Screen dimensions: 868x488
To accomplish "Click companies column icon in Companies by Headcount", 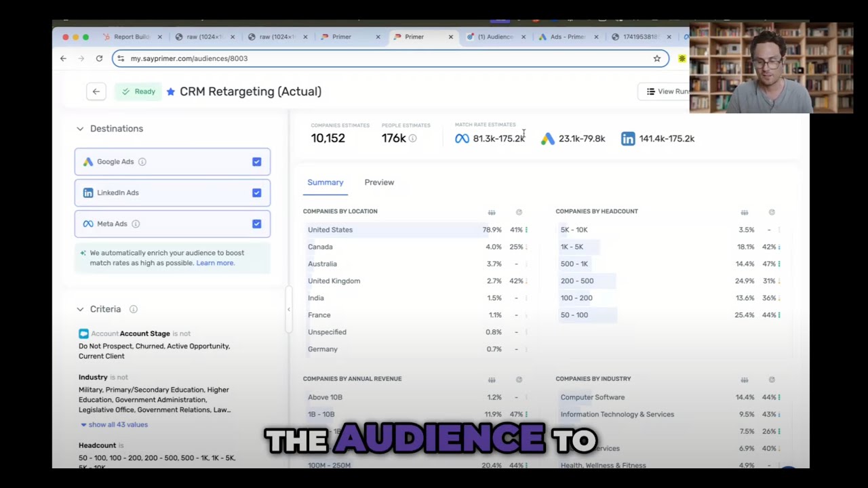I will click(x=745, y=212).
